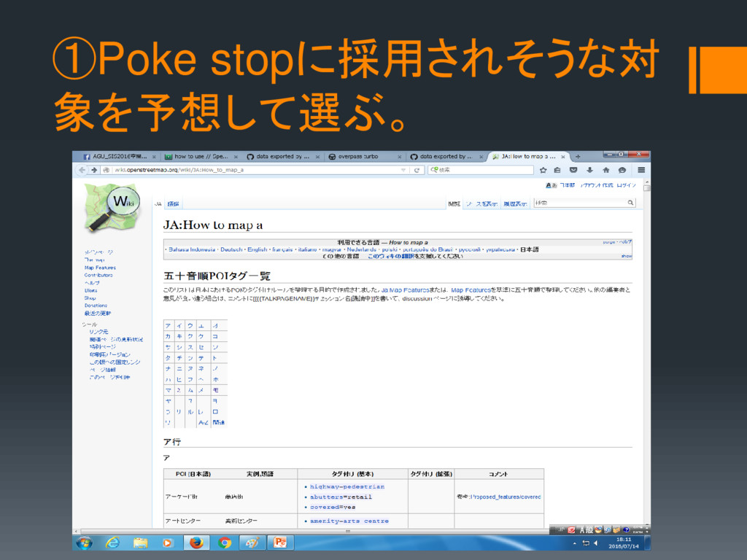This screenshot has width=747, height=560.
Task: Open Google Chrome from the taskbar
Action: pos(225,542)
